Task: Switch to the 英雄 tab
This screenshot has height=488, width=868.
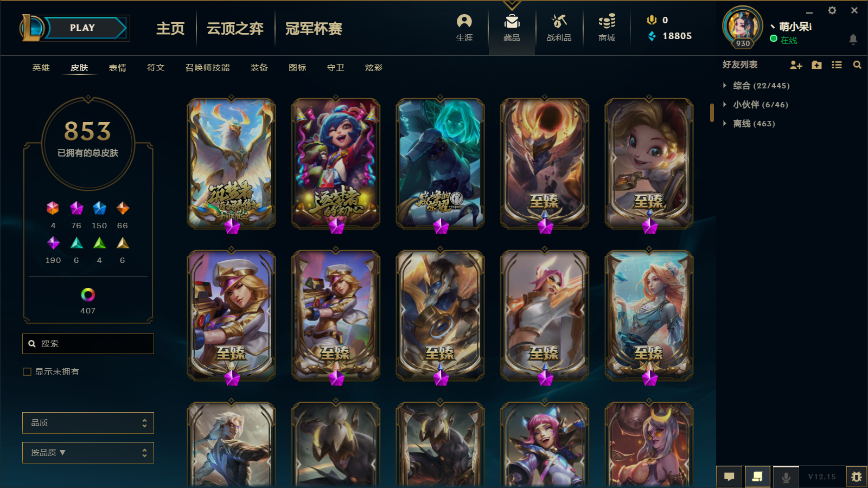Action: [x=41, y=68]
